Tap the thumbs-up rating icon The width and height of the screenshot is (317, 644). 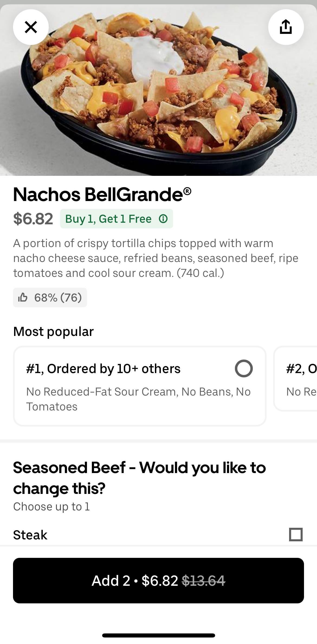[23, 297]
